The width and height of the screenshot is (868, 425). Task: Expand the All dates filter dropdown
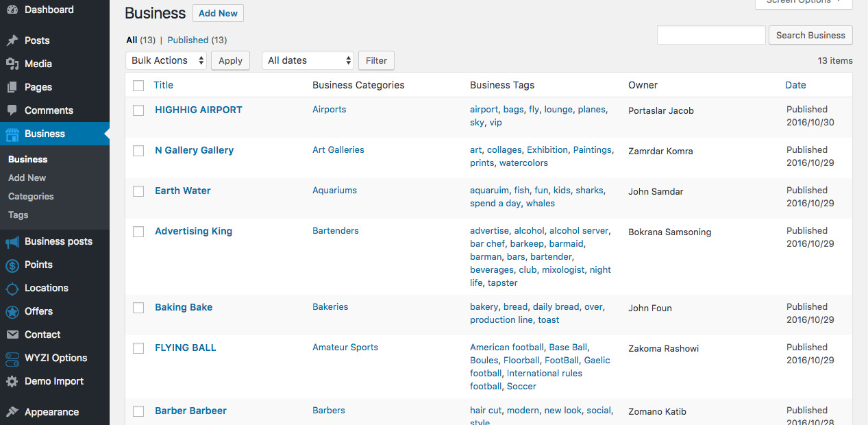pyautogui.click(x=308, y=60)
